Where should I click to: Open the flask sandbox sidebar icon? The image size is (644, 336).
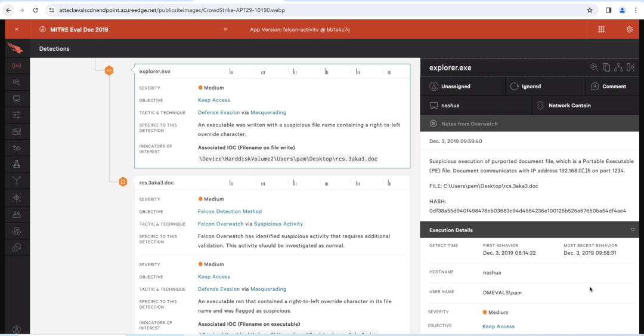(x=17, y=165)
